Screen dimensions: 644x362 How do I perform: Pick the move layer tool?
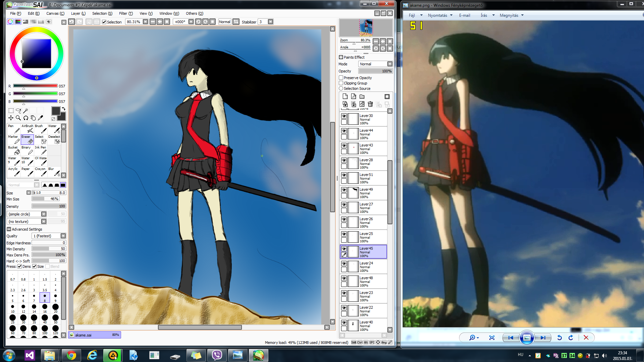(x=11, y=118)
